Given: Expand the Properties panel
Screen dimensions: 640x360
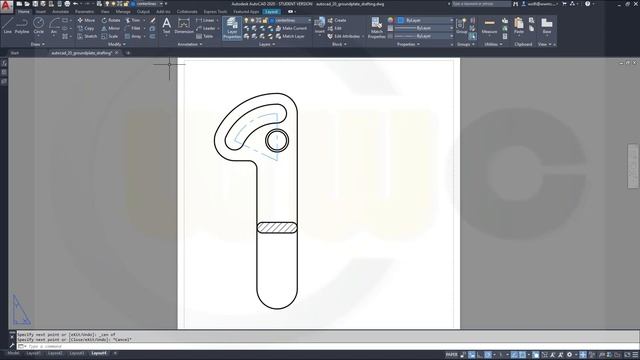Looking at the screenshot, I should pyautogui.click(x=408, y=44).
